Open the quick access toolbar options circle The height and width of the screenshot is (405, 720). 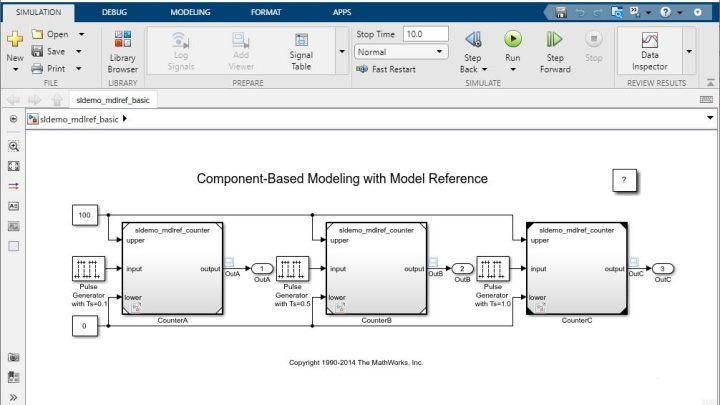[698, 12]
